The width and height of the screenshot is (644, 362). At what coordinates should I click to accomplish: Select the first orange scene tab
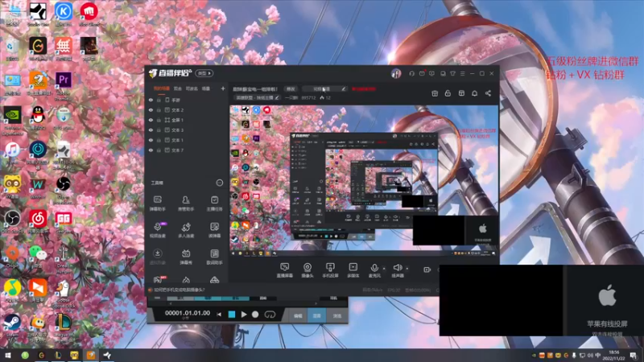(161, 88)
